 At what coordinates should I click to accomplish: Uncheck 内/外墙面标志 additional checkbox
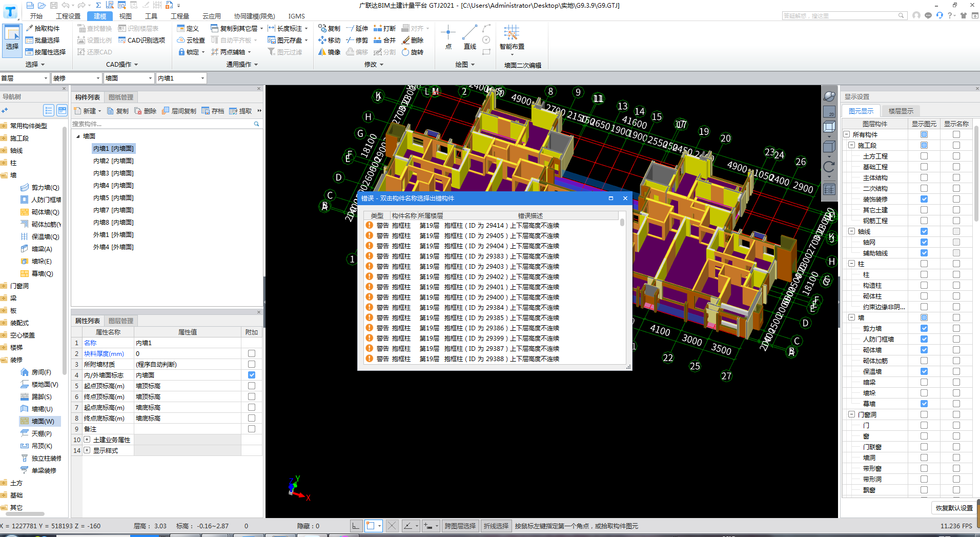pos(252,375)
